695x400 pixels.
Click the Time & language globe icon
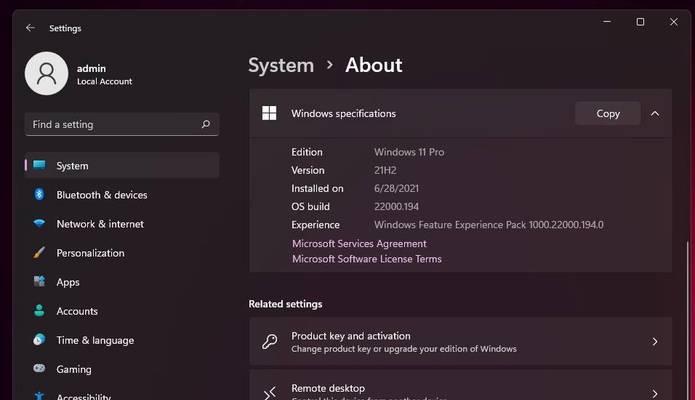(x=39, y=340)
